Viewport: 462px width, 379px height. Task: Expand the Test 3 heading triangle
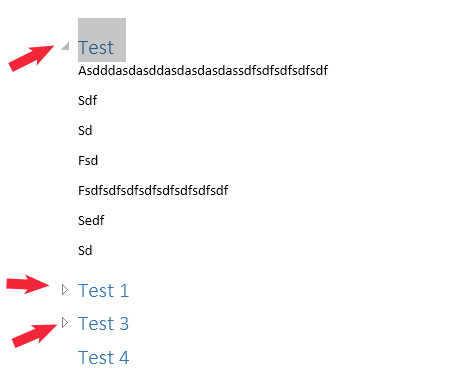(65, 322)
